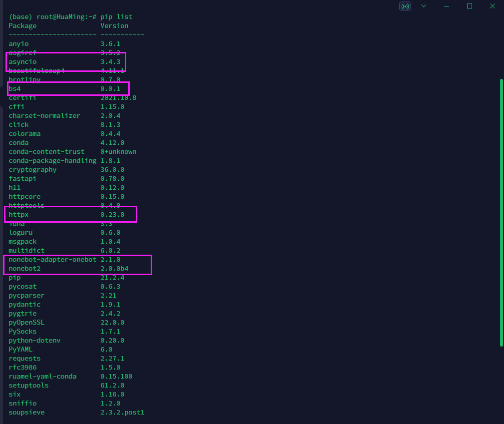504x424 pixels.
Task: Select the 'colorama' package name
Action: 24,134
